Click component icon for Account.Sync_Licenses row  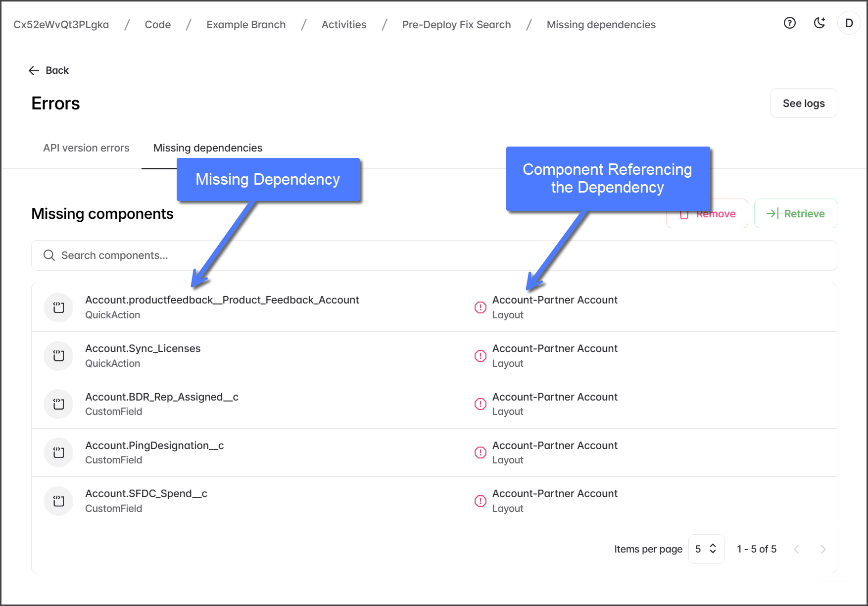pyautogui.click(x=58, y=356)
